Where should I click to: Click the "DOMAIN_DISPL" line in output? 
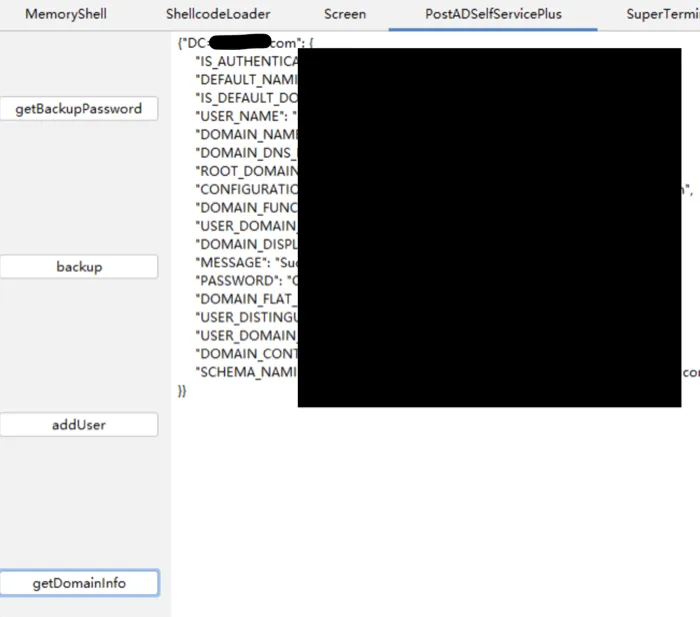247,244
